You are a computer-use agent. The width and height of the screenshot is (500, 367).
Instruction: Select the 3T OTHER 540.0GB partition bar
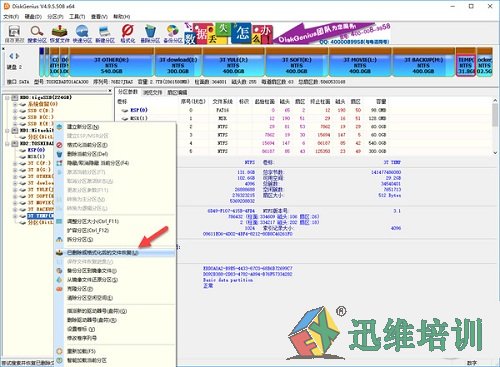click(x=112, y=62)
